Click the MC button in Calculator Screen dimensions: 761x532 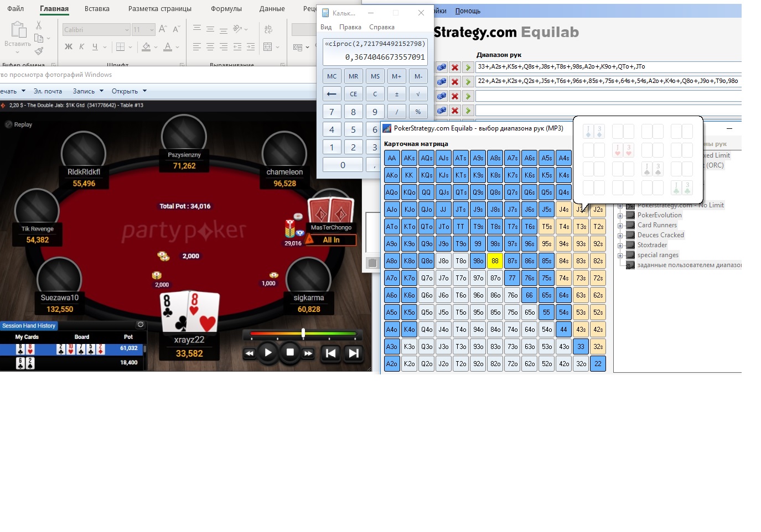click(x=332, y=76)
